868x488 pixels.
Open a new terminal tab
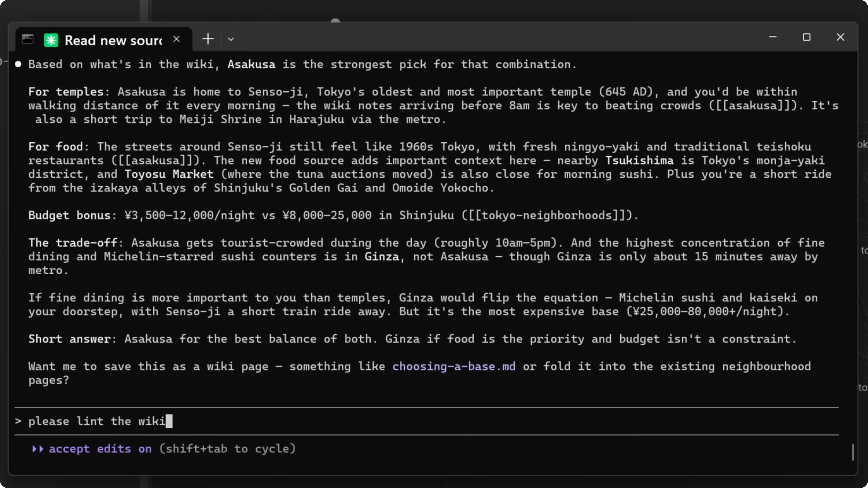click(208, 39)
